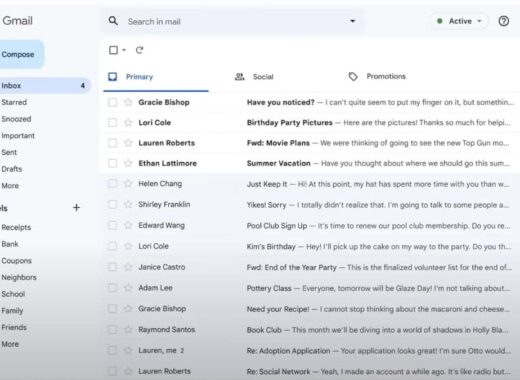Viewport: 520px width, 380px height.
Task: Click in the Search in mail field
Action: click(x=233, y=21)
